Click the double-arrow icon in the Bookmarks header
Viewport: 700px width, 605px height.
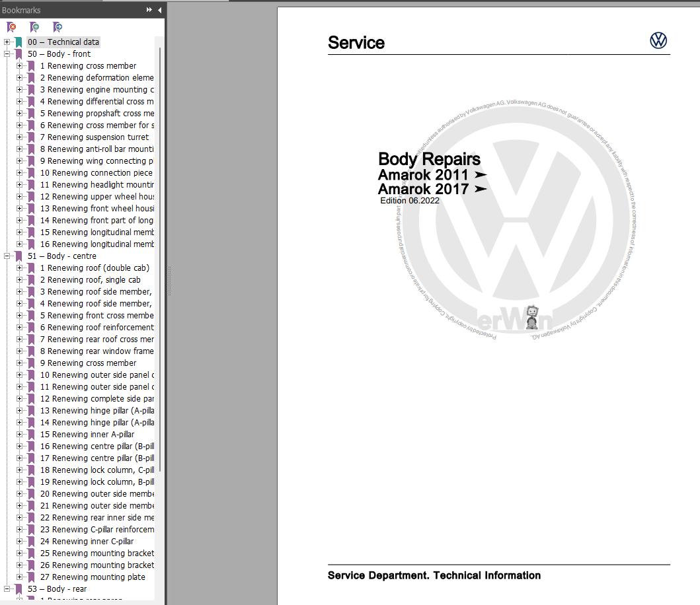coord(149,10)
